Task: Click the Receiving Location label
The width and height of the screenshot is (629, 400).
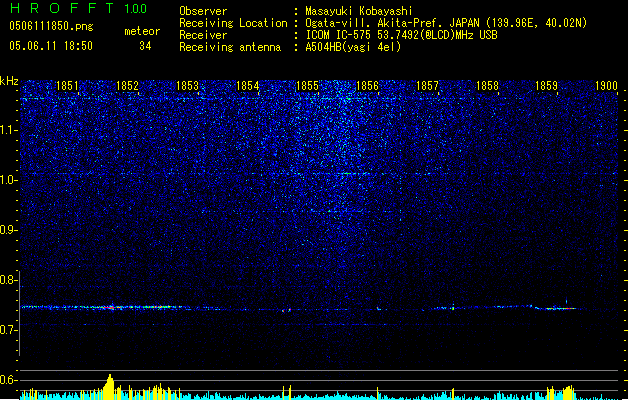Action: tap(233, 23)
